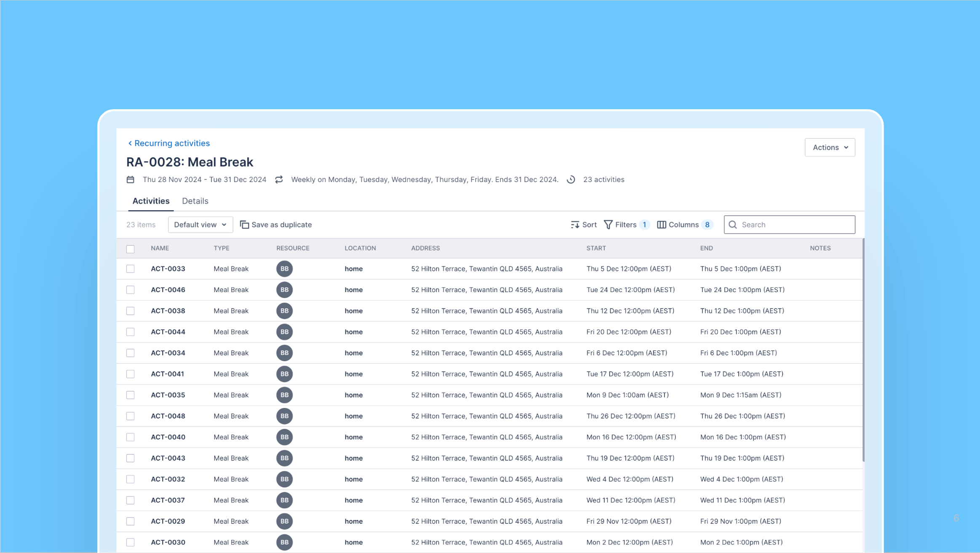Image resolution: width=980 pixels, height=553 pixels.
Task: Click the duplicate copy icon
Action: coord(244,225)
